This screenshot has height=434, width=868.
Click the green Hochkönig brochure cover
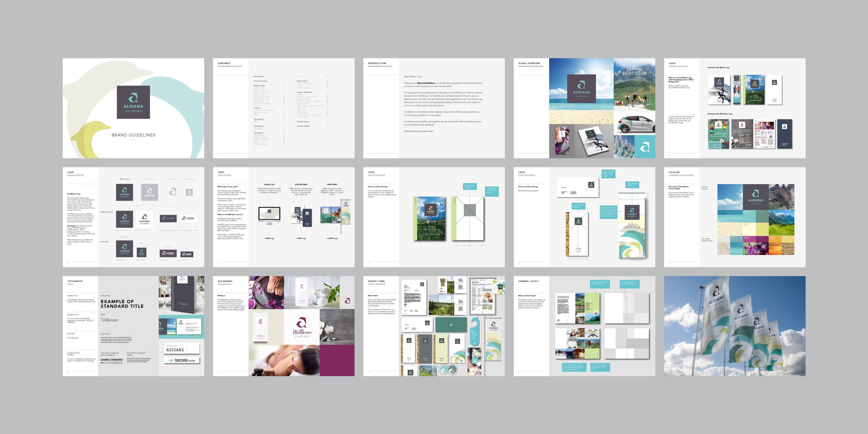(430, 218)
